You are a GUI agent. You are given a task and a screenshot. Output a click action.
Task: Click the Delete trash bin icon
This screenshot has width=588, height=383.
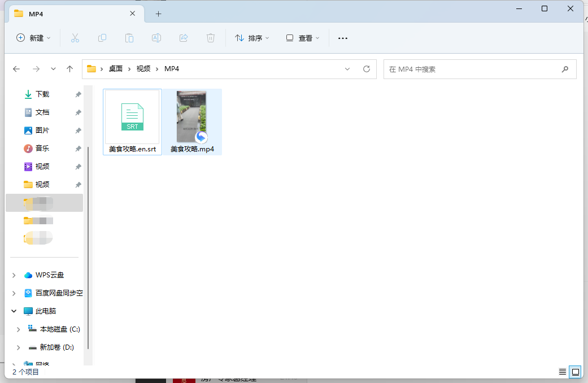211,38
